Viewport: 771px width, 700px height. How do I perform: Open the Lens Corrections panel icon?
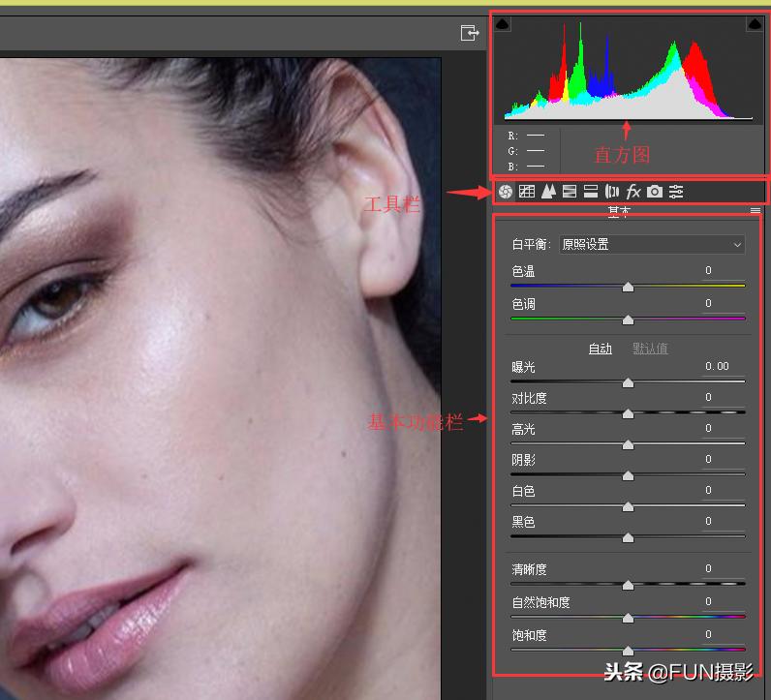pos(612,192)
